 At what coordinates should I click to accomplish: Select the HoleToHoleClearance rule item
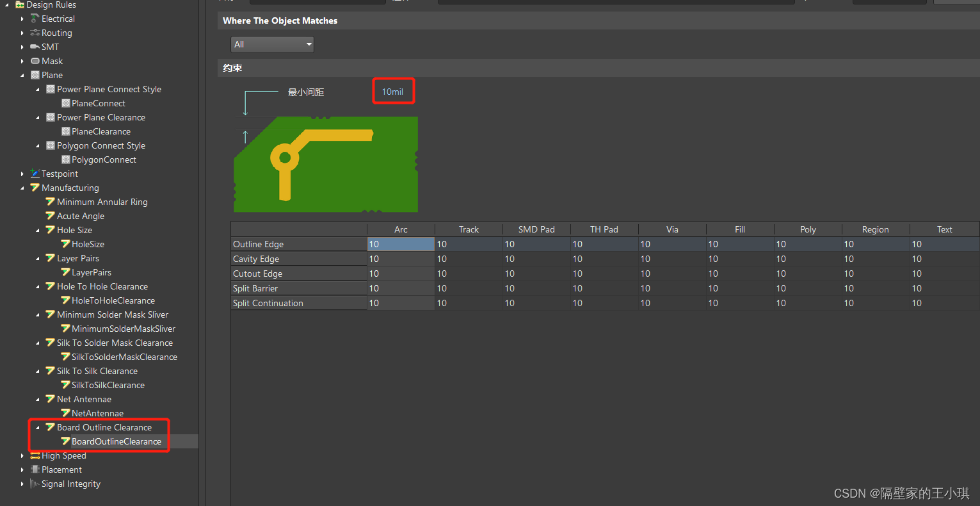point(113,300)
